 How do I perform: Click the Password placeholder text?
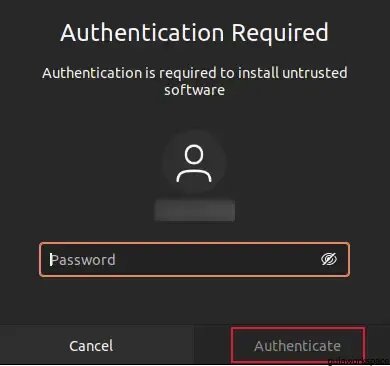[x=83, y=260]
